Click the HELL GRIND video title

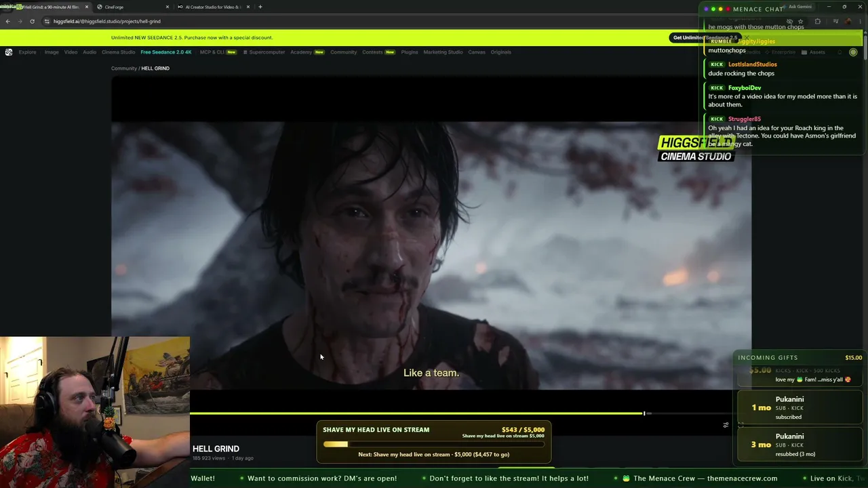[216, 449]
